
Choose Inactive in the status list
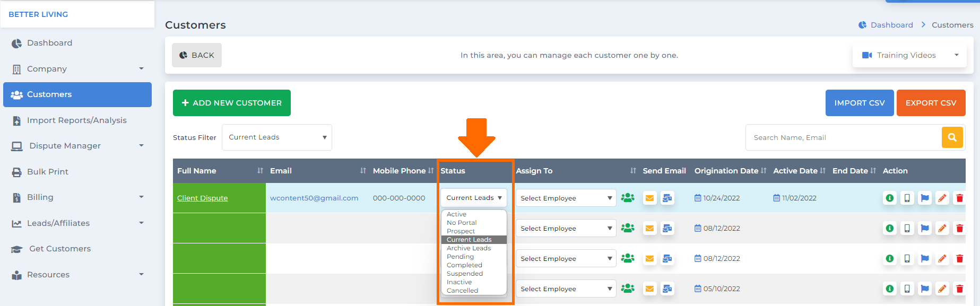pyautogui.click(x=474, y=282)
